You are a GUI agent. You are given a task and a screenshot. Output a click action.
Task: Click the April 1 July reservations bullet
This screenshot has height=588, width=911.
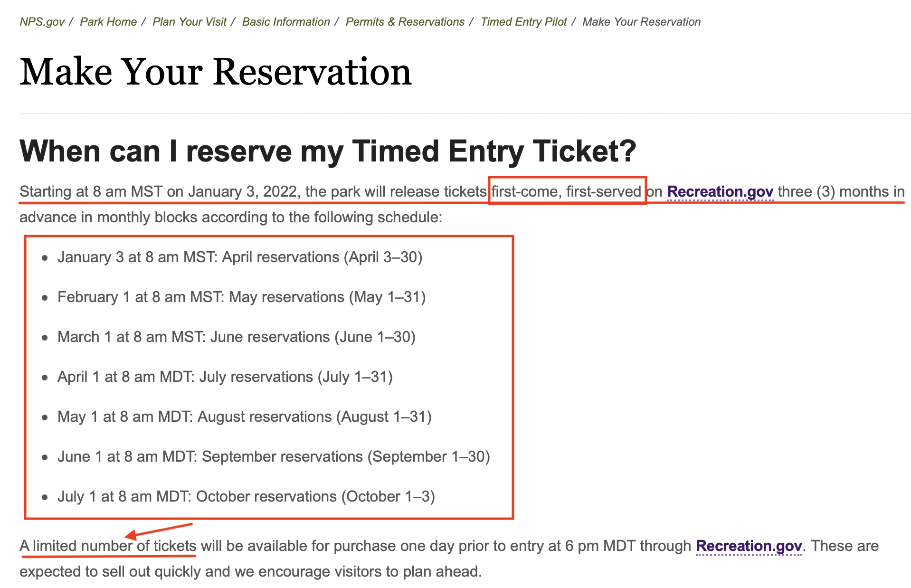tap(225, 377)
